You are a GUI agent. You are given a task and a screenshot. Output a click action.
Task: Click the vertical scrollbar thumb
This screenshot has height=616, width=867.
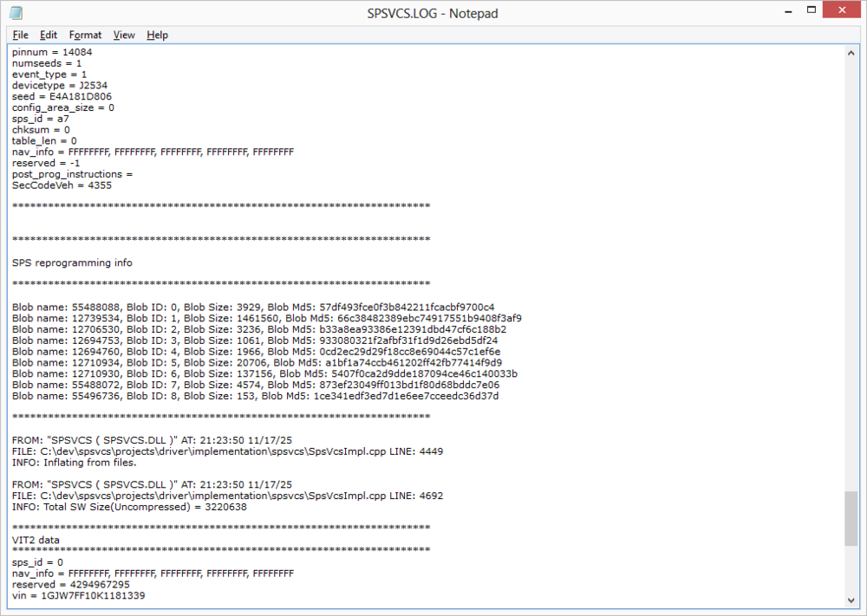[851, 518]
